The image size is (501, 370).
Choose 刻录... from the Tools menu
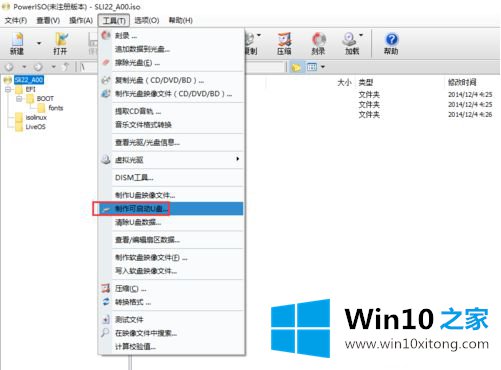tap(171, 35)
